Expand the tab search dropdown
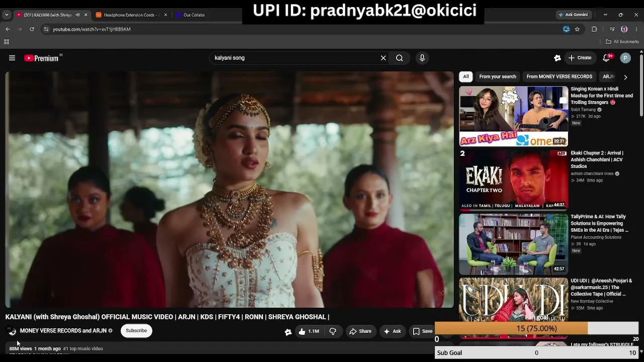The height and width of the screenshot is (362, 644). [7, 15]
